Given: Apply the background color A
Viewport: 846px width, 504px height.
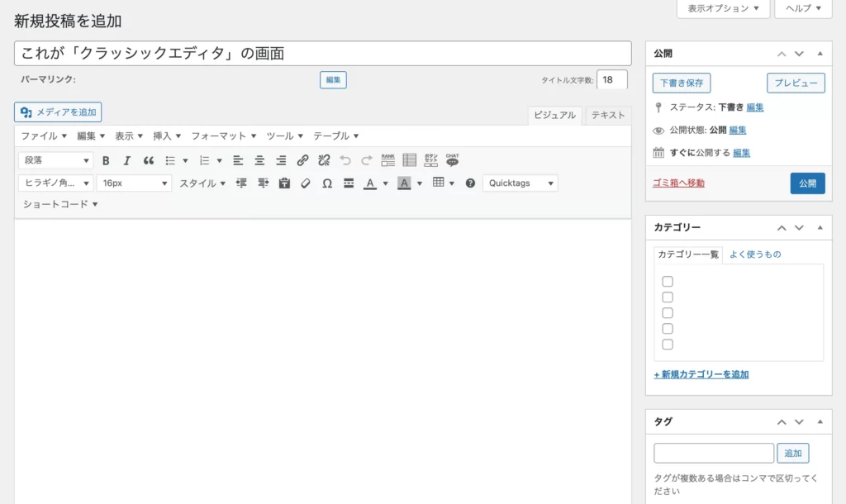Looking at the screenshot, I should pos(403,183).
